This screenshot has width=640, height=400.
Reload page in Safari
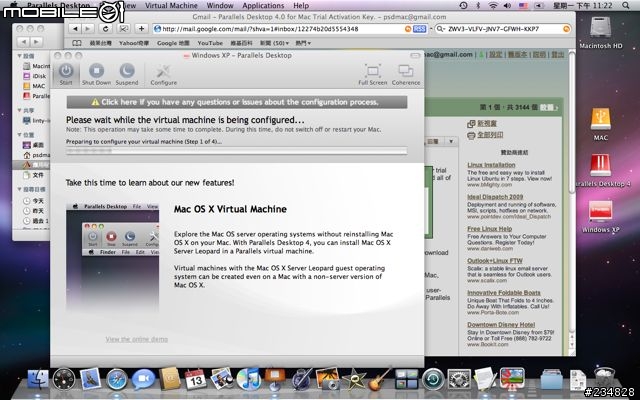point(106,29)
